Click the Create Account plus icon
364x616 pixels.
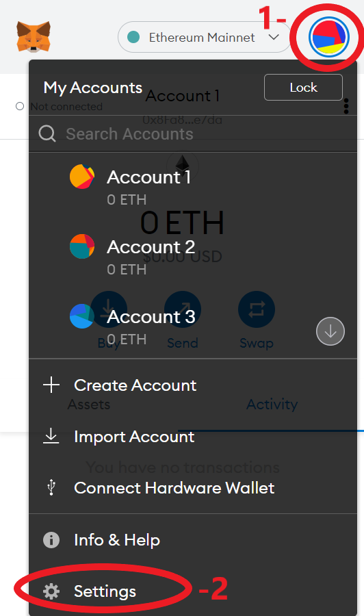(x=51, y=385)
